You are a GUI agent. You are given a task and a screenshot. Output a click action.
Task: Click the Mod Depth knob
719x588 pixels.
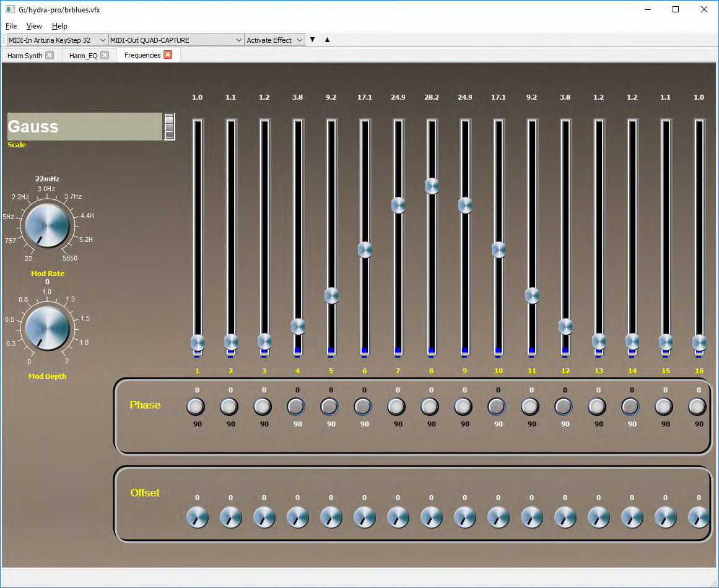(x=47, y=328)
